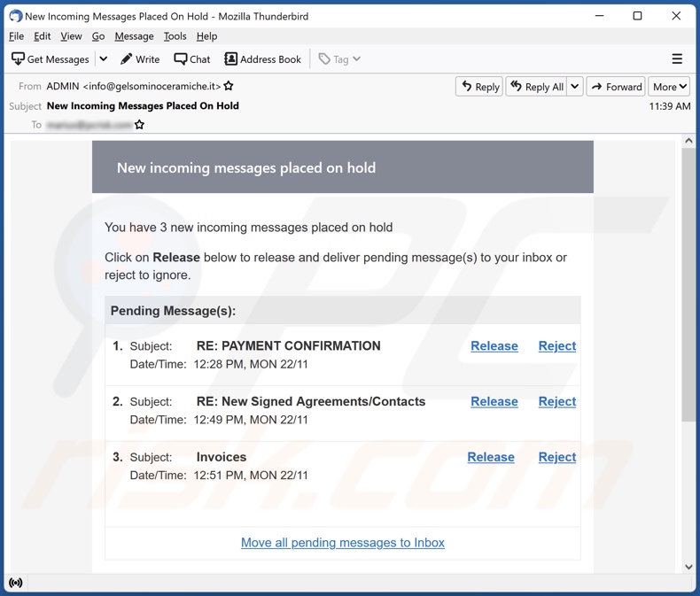Click the subject line New Incoming Messages Placed On Hold
The height and width of the screenshot is (596, 700).
(x=143, y=105)
